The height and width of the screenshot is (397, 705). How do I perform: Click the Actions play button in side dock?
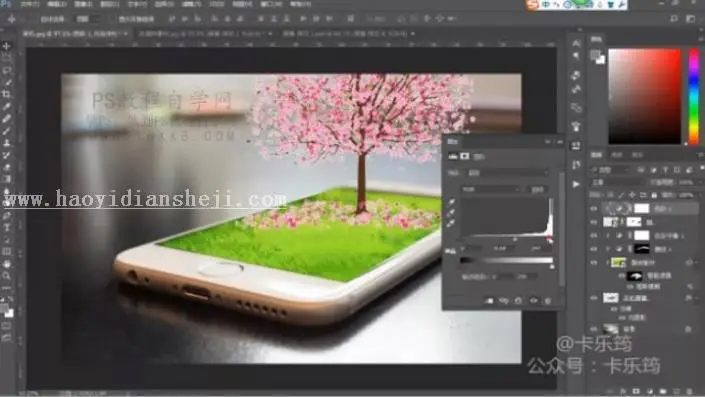pos(576,184)
